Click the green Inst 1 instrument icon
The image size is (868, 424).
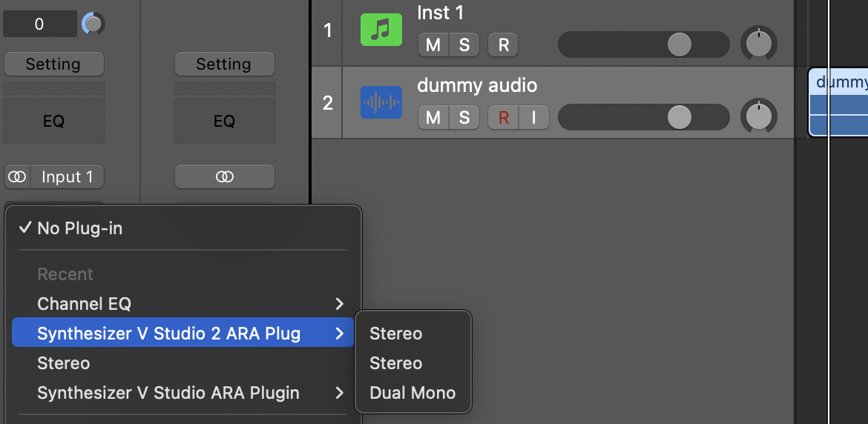[381, 30]
